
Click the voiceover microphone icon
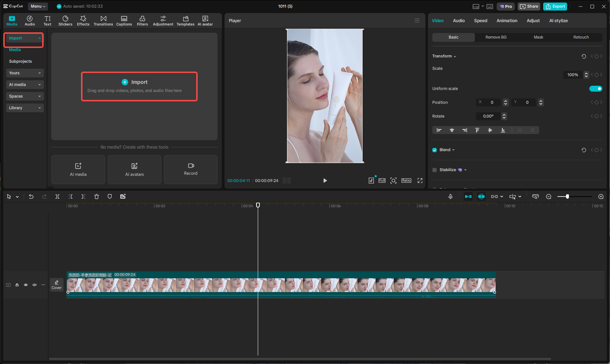click(x=451, y=196)
